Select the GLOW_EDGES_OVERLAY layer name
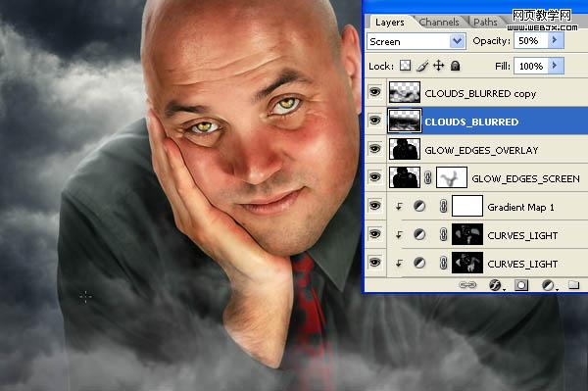The height and width of the screenshot is (391, 588). (x=481, y=150)
